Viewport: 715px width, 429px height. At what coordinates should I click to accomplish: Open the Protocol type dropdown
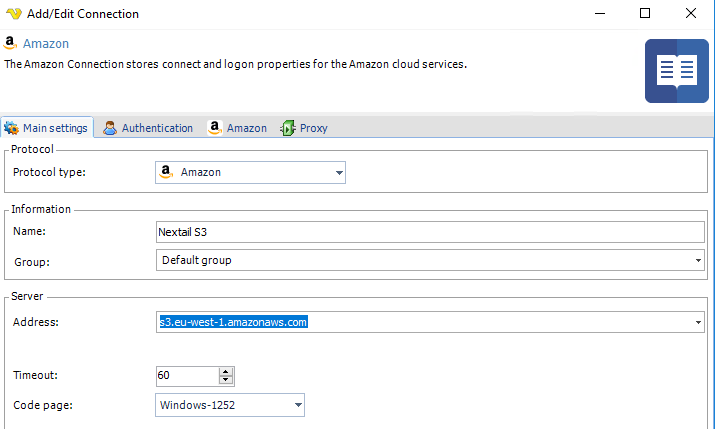[x=337, y=173]
